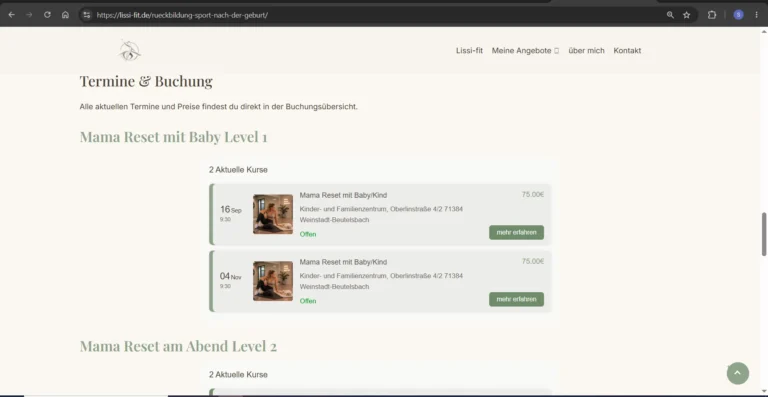Click the date 16 Sep 9:30
768x397 pixels.
point(231,213)
